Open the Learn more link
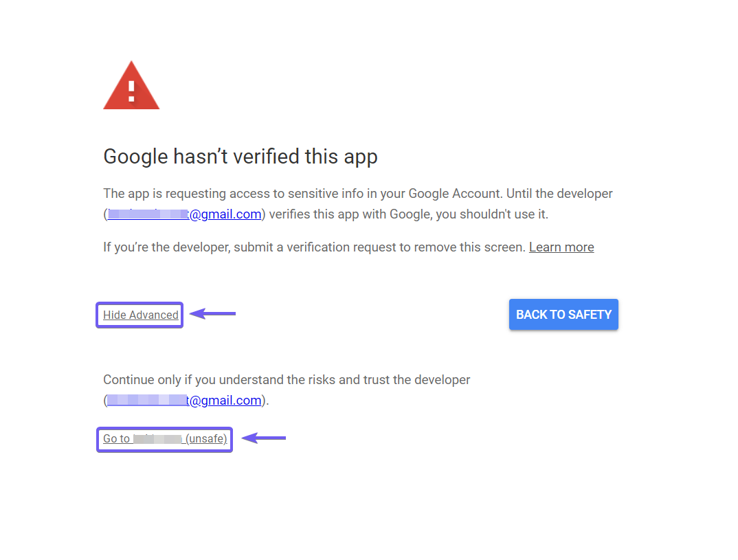The image size is (738, 560). click(561, 247)
